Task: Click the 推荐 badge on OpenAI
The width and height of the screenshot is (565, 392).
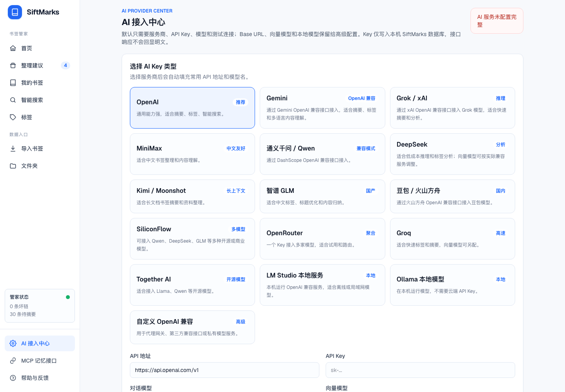Action: coord(241,102)
